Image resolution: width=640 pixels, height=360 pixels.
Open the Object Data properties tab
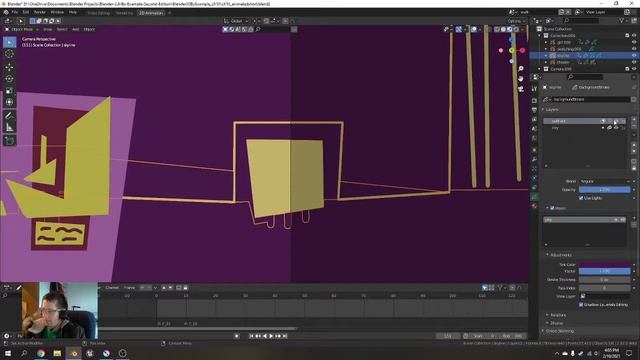pos(534,197)
